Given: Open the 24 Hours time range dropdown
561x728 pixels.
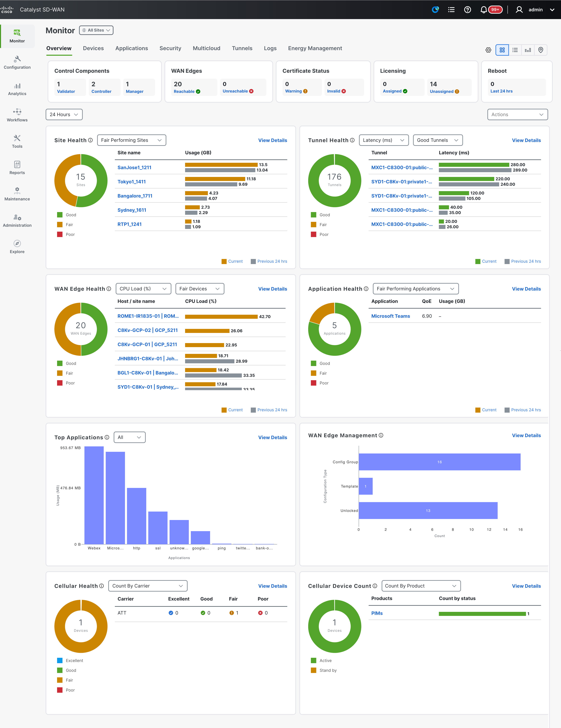Looking at the screenshot, I should tap(64, 114).
